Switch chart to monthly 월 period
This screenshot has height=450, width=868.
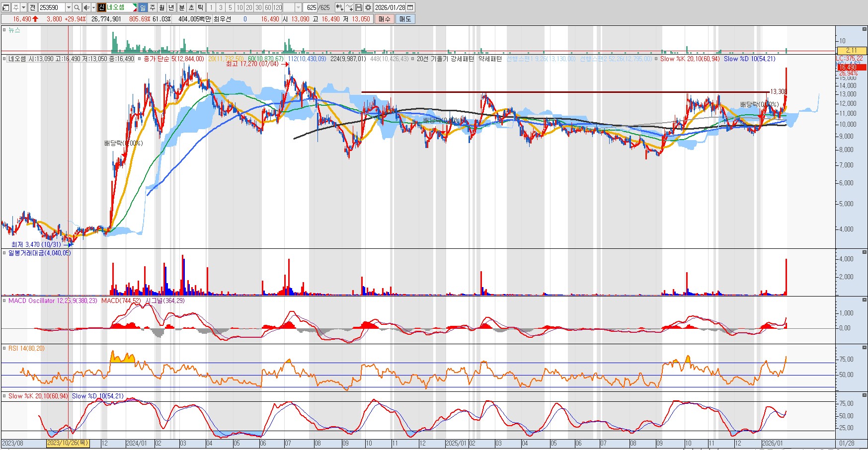(162, 7)
